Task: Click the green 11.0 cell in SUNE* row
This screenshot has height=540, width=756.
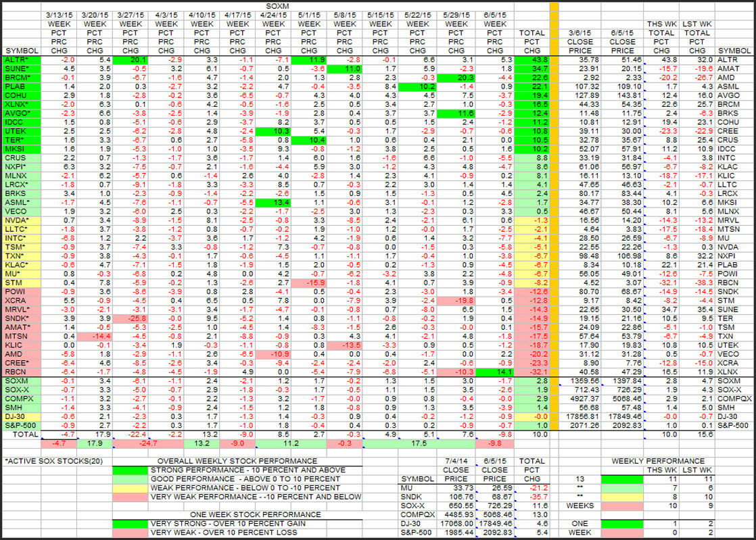Action: tap(344, 69)
